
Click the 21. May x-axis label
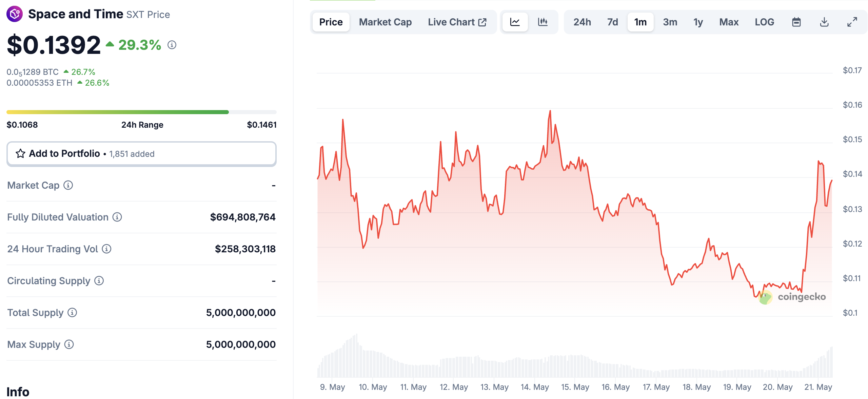818,387
